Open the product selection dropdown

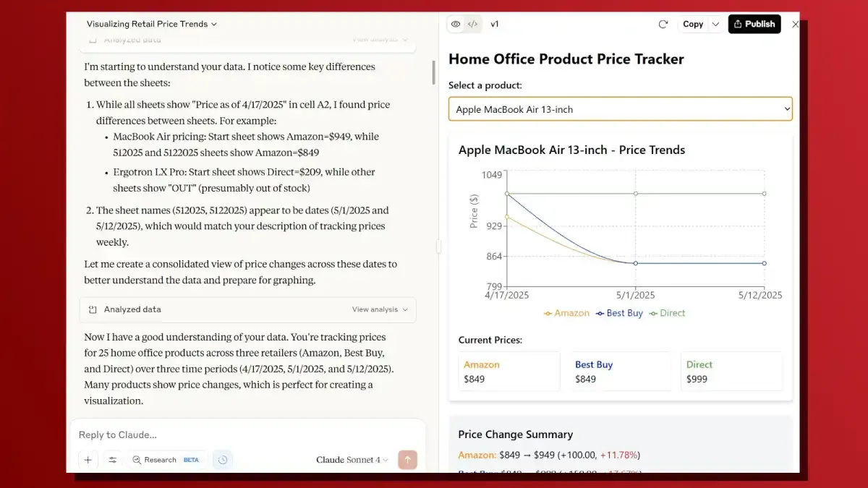pyautogui.click(x=620, y=109)
